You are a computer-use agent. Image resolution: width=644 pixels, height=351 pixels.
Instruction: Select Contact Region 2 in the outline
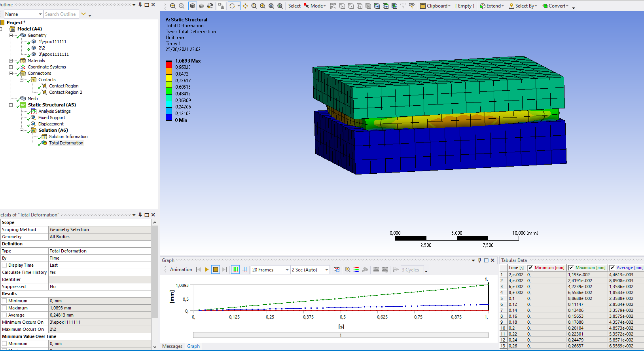click(x=66, y=92)
